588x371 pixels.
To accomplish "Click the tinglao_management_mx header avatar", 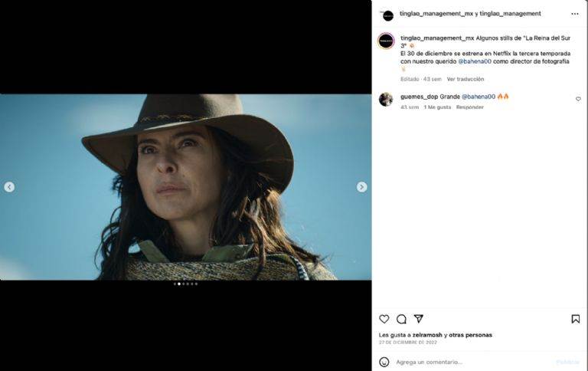I will point(387,15).
